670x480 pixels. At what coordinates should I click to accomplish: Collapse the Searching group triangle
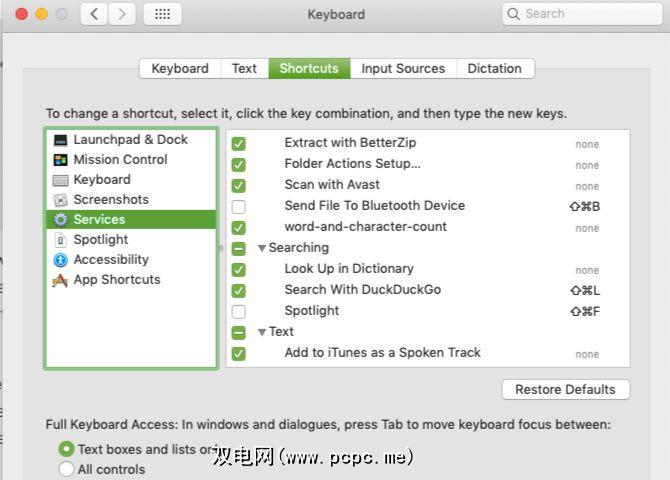262,248
